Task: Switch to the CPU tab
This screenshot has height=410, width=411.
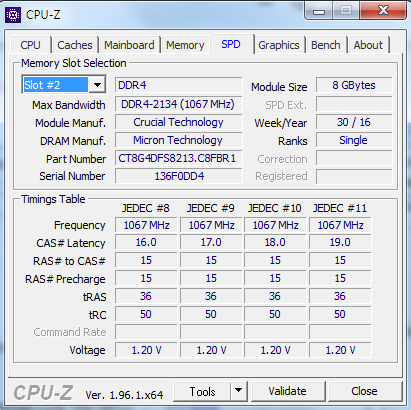Action: [x=30, y=45]
